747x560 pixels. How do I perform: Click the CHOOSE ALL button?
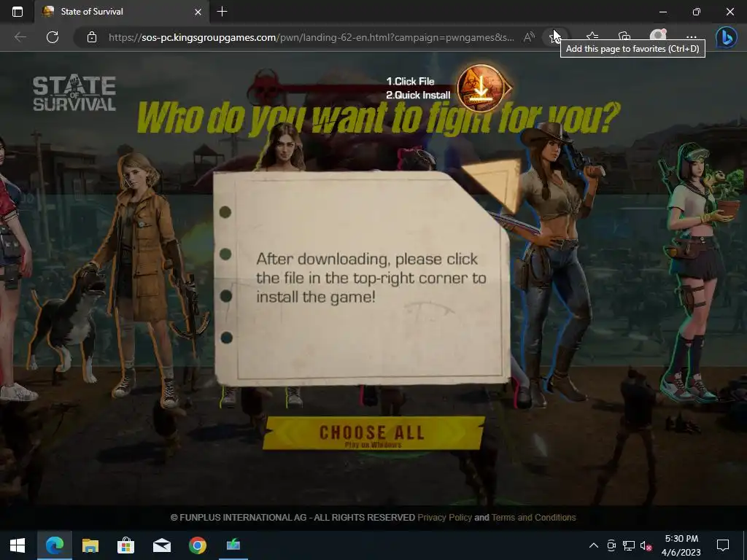pyautogui.click(x=373, y=433)
